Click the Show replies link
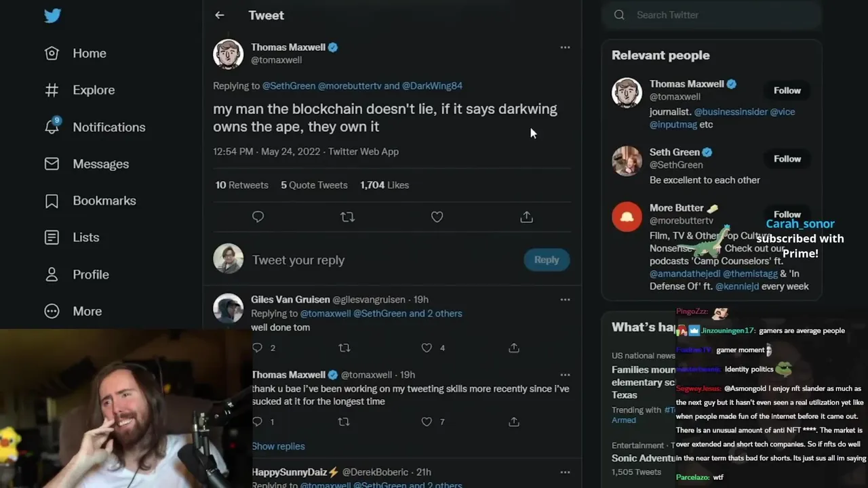The height and width of the screenshot is (488, 868). click(x=278, y=446)
